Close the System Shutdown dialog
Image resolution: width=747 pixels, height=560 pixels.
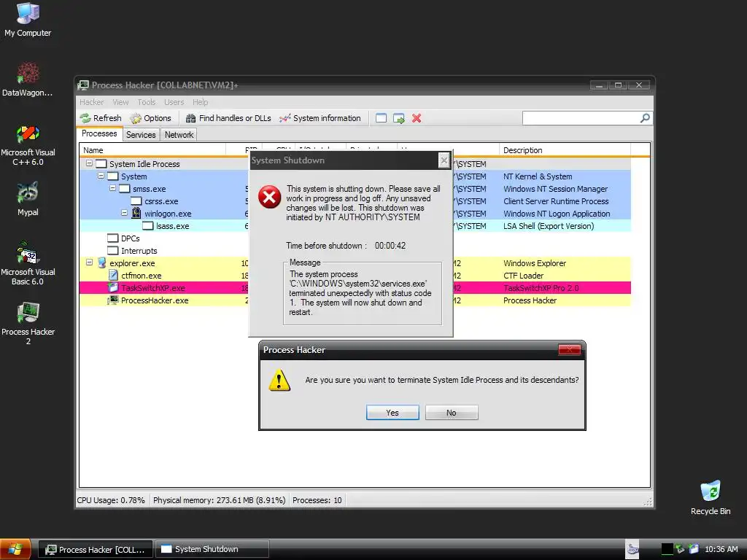point(444,160)
